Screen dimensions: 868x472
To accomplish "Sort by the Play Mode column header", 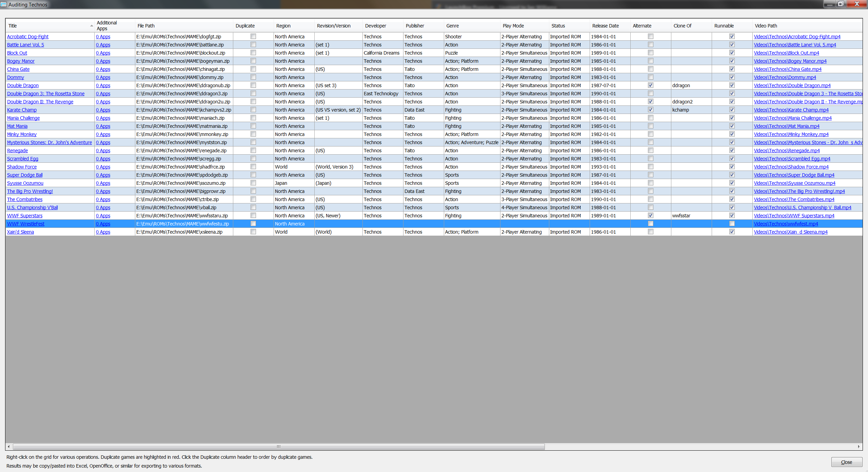I will tap(525, 26).
